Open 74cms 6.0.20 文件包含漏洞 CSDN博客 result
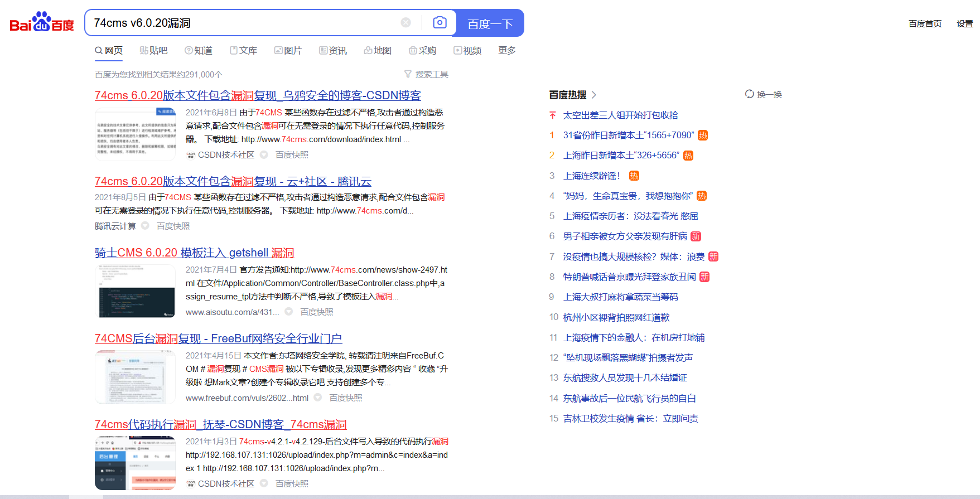 [258, 95]
